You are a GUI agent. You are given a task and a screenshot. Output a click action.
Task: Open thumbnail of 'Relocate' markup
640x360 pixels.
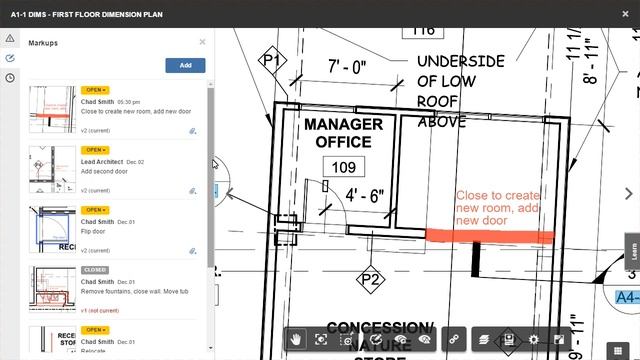pyautogui.click(x=53, y=339)
